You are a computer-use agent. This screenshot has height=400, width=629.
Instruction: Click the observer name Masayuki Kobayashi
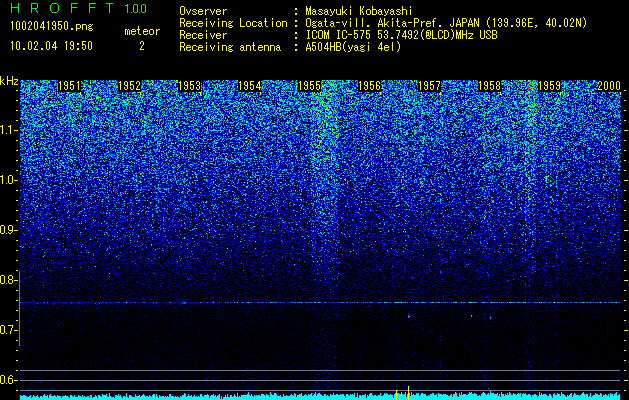pyautogui.click(x=359, y=11)
